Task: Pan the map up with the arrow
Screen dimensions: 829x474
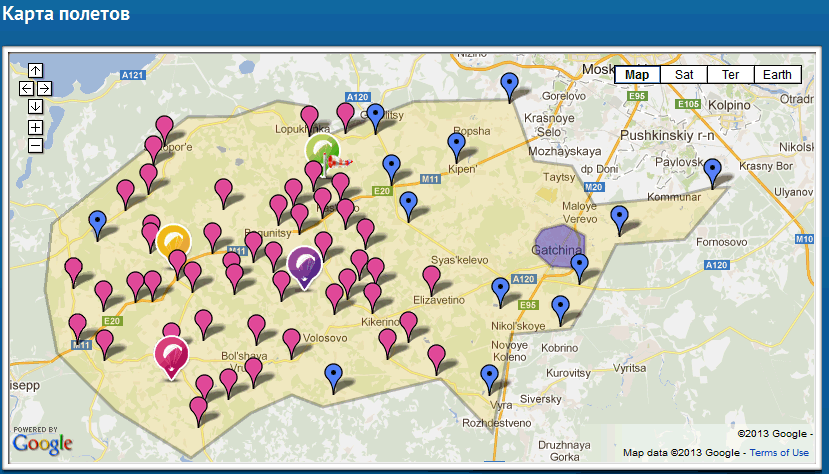Action: [35, 70]
